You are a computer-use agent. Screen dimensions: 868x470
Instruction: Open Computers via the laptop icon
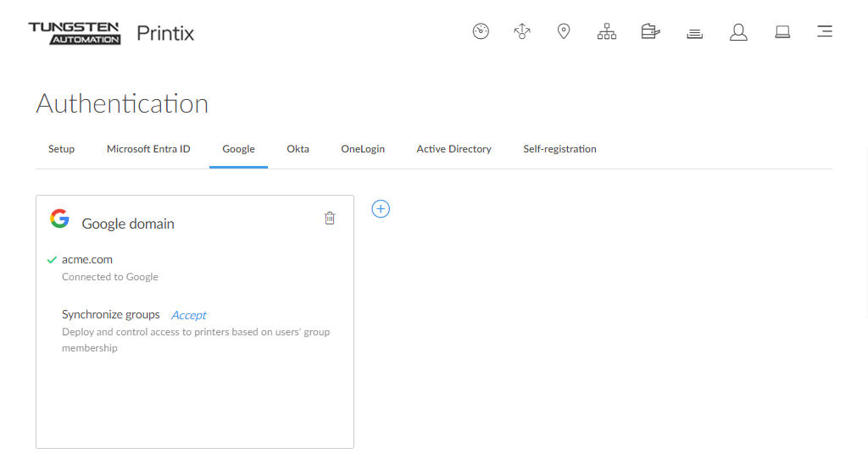click(782, 32)
